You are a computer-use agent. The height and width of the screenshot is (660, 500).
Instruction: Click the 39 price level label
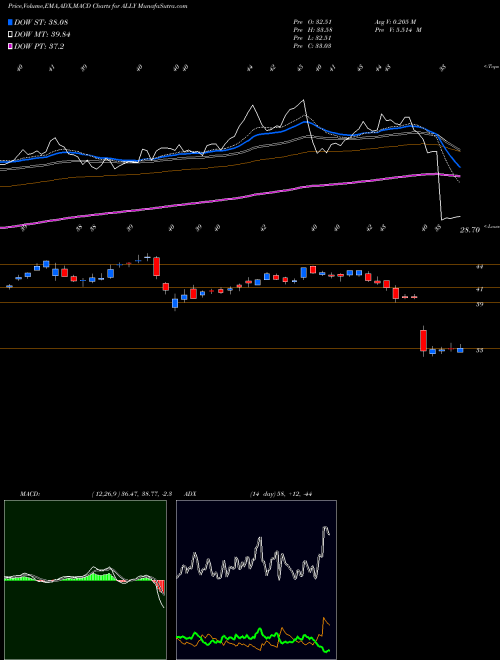click(479, 304)
